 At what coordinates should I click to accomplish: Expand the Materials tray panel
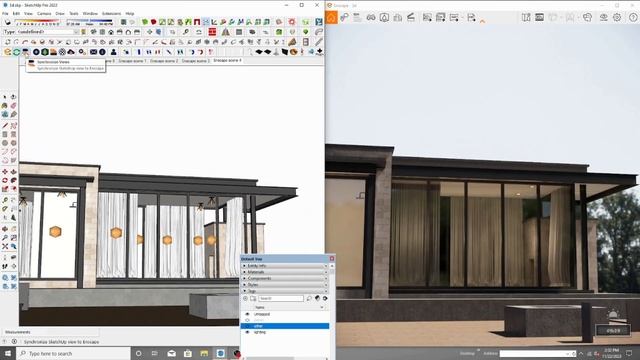[x=284, y=272]
